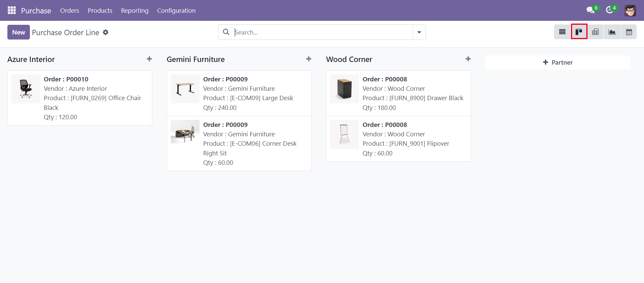Open the Drawer Black thumbnail
Screen dimensions: 644x283
pyautogui.click(x=344, y=89)
